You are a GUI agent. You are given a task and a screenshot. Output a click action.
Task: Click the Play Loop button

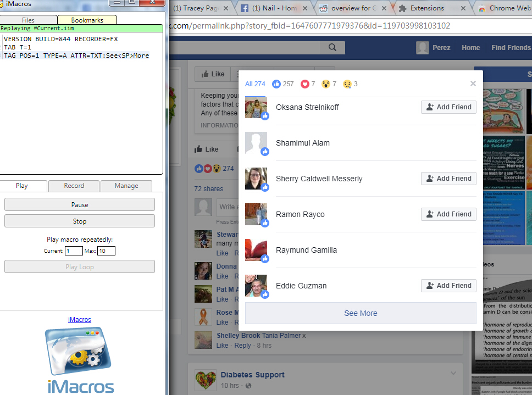(79, 266)
